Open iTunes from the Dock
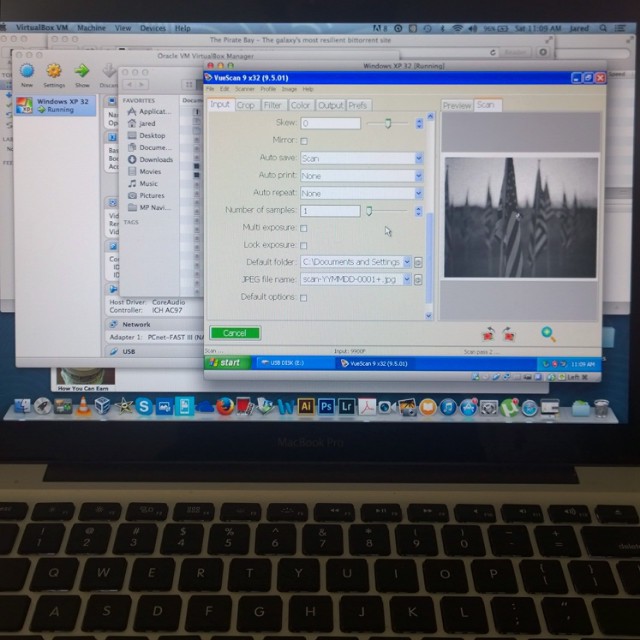 pos(448,407)
